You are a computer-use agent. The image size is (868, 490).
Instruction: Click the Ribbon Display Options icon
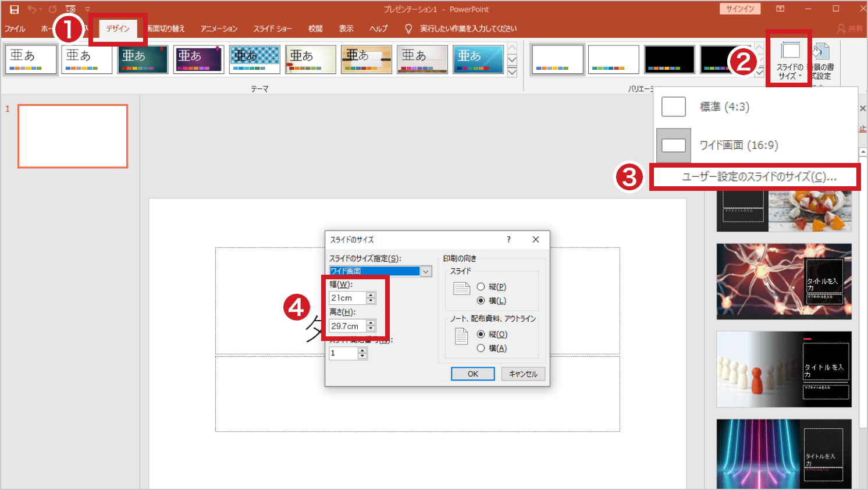780,9
